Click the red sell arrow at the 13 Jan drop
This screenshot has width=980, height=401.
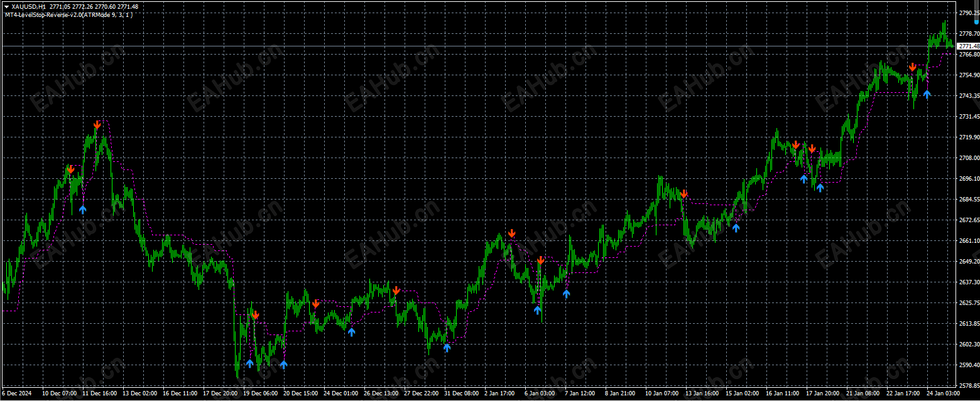tap(684, 194)
